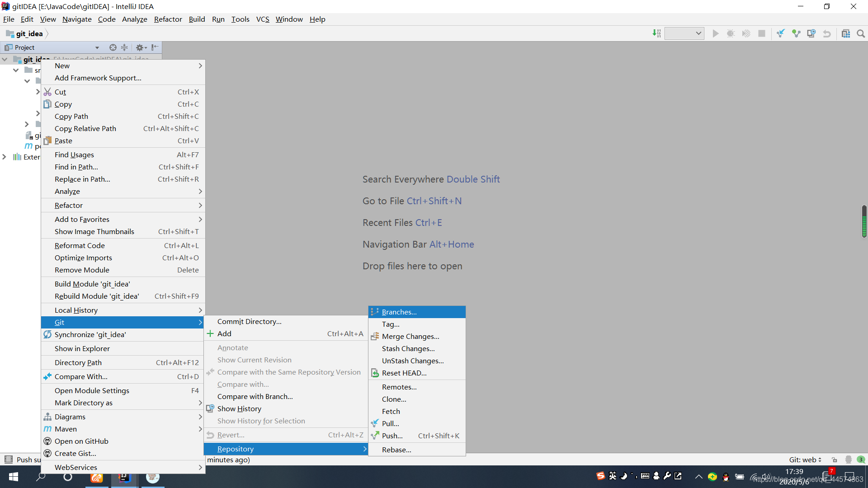Expand Local History submenu
The width and height of the screenshot is (868, 488).
click(123, 310)
